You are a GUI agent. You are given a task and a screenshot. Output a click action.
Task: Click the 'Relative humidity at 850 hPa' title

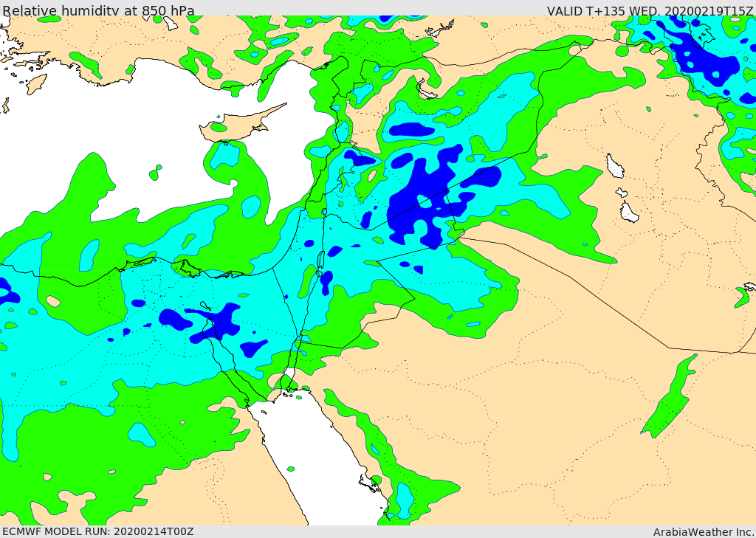(98, 10)
